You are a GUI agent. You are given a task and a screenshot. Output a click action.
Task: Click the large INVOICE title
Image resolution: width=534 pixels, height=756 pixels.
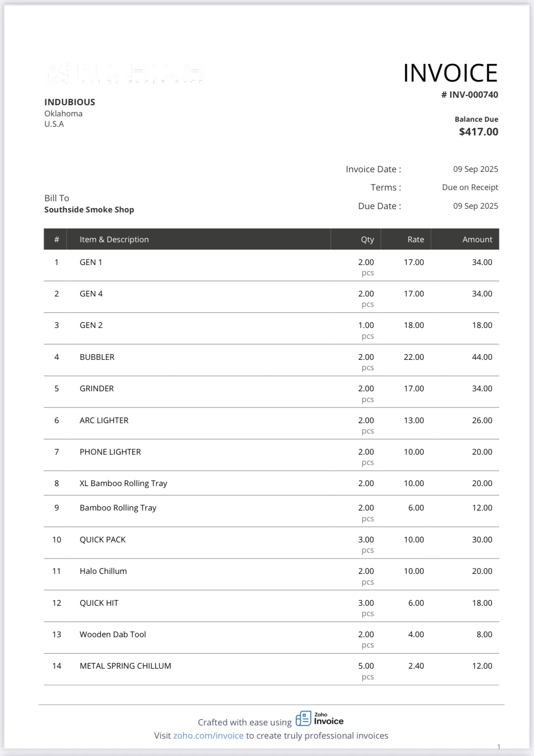click(450, 73)
